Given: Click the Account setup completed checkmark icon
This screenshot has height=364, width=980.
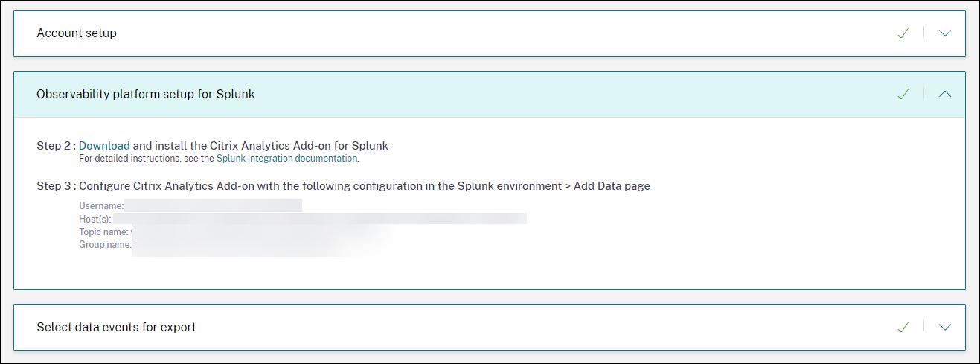Looking at the screenshot, I should point(903,33).
